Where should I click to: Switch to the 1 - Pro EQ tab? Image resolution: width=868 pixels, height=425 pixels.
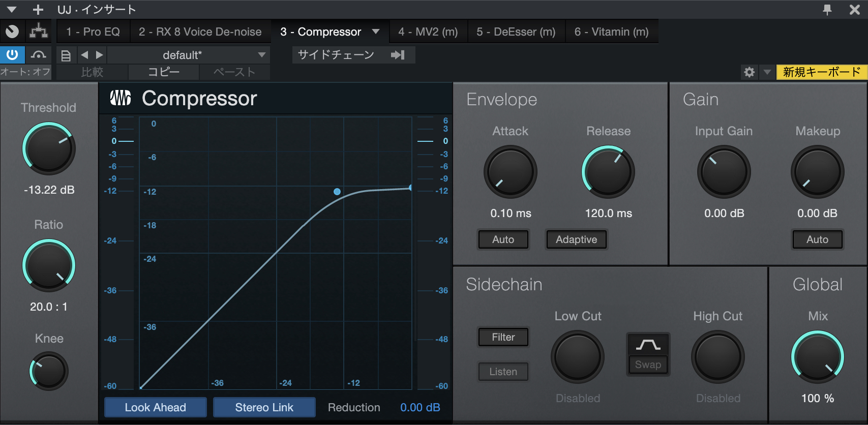(93, 32)
